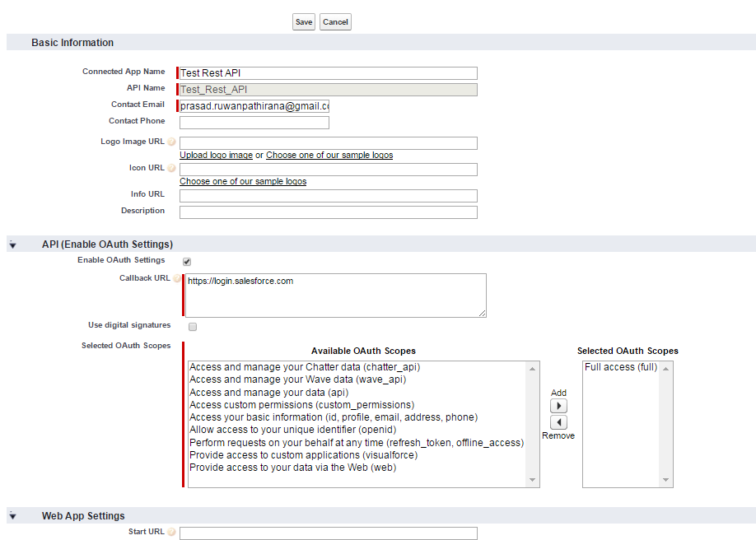Click help icon beside Callback URL label
756x540 pixels.
tap(177, 279)
